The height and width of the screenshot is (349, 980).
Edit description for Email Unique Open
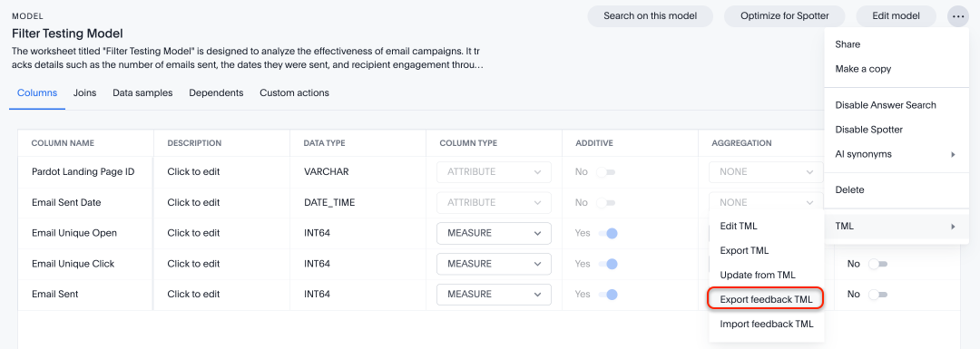pos(194,233)
